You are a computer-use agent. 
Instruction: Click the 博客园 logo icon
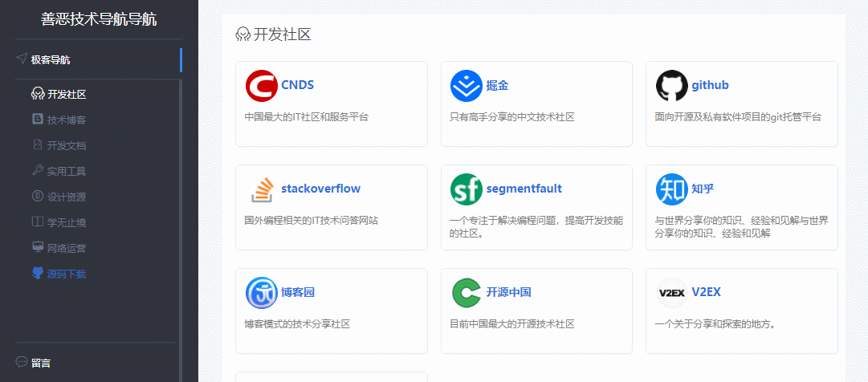[261, 293]
